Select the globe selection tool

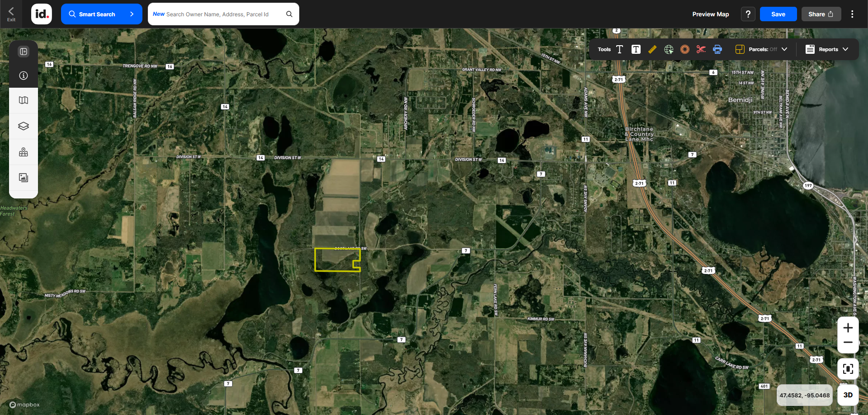coord(669,49)
